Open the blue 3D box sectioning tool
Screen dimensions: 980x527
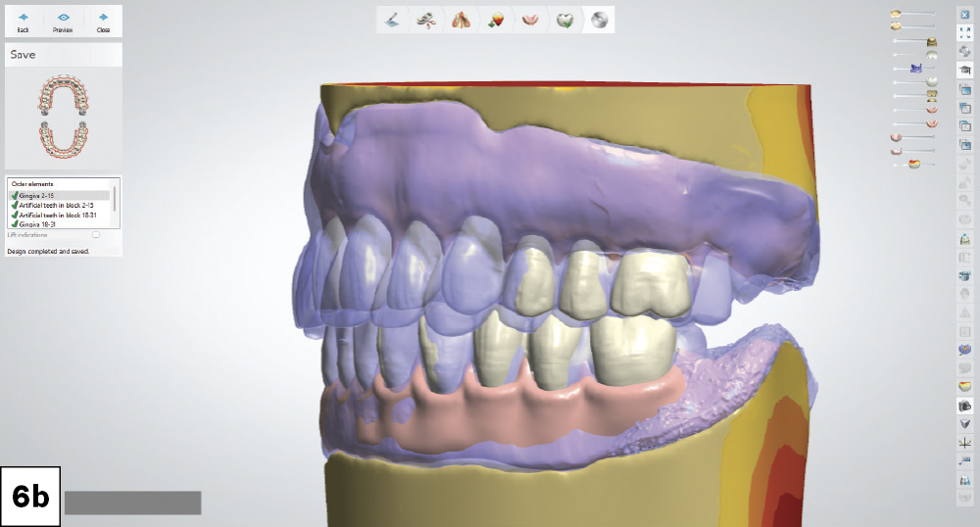965,275
